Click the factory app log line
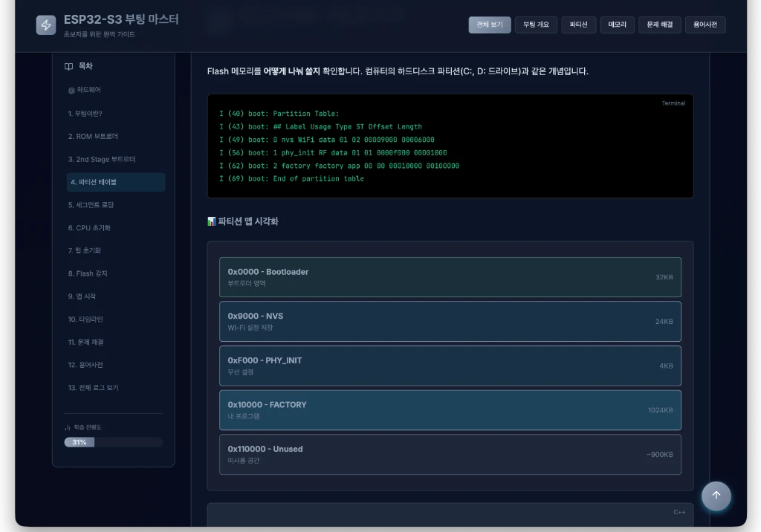Screen dimensions: 761x532 coord(339,166)
